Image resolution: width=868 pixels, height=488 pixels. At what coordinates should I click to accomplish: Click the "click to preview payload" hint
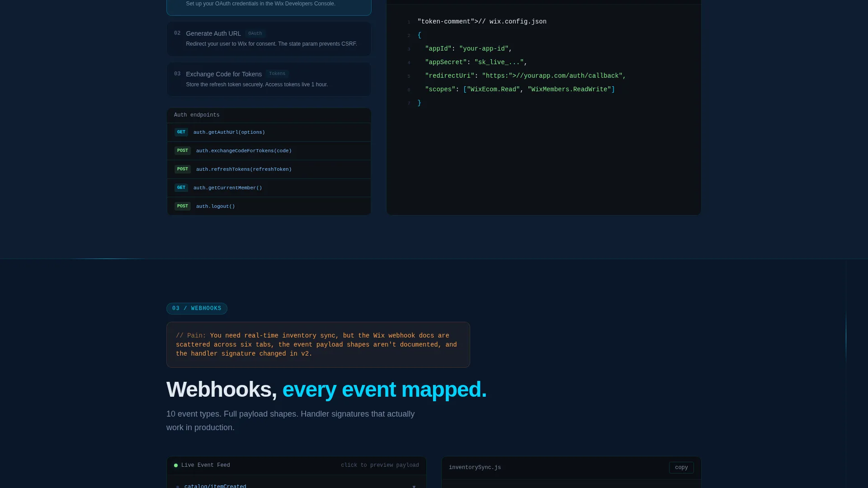tap(380, 465)
